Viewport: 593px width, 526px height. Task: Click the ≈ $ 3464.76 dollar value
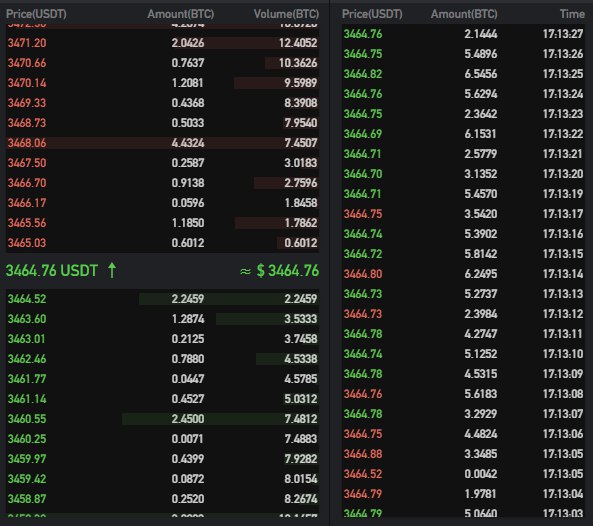pyautogui.click(x=279, y=271)
